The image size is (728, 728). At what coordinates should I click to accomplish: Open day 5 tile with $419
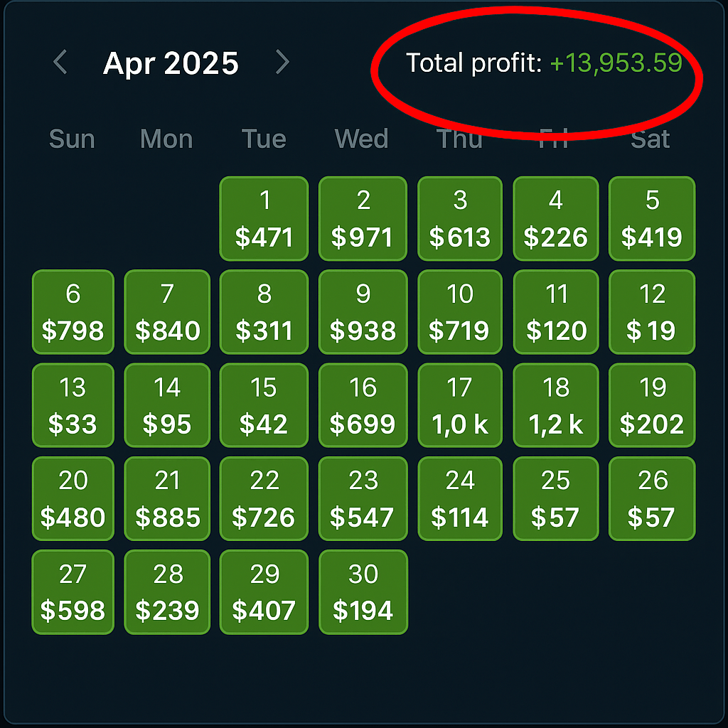(x=652, y=219)
